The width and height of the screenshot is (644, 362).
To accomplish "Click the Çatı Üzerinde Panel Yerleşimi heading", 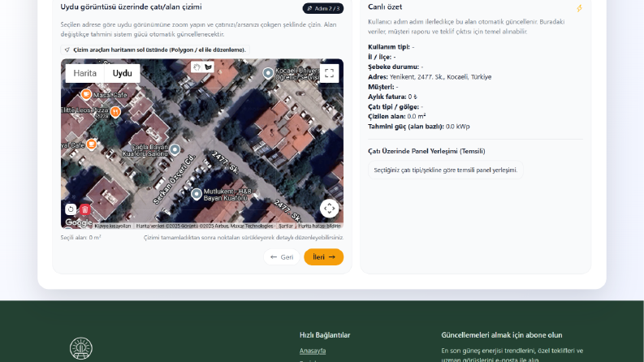I will (426, 151).
